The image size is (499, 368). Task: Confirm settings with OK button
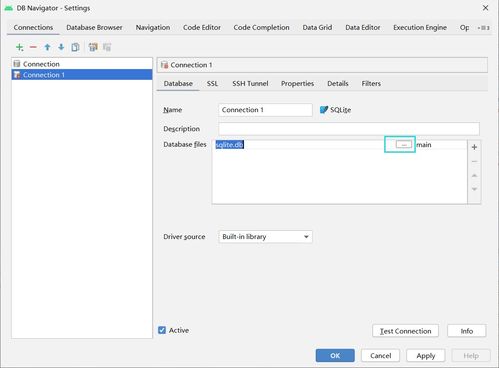(x=335, y=356)
